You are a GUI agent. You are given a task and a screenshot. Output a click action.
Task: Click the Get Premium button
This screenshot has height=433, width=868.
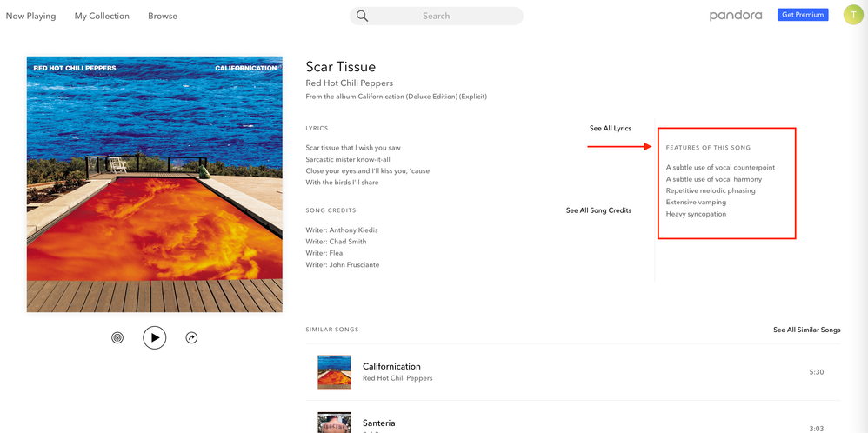click(x=803, y=15)
